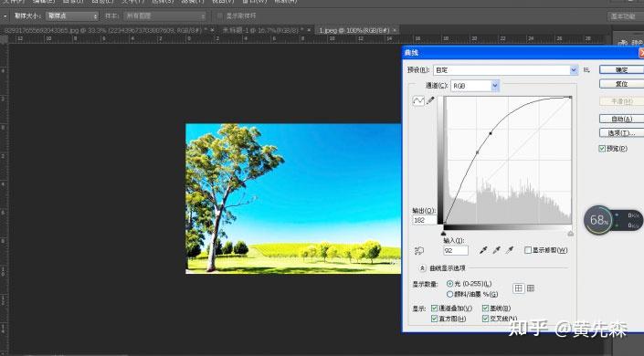Switch to the simple grid icon
Screen dimensions: 644x356
518,288
